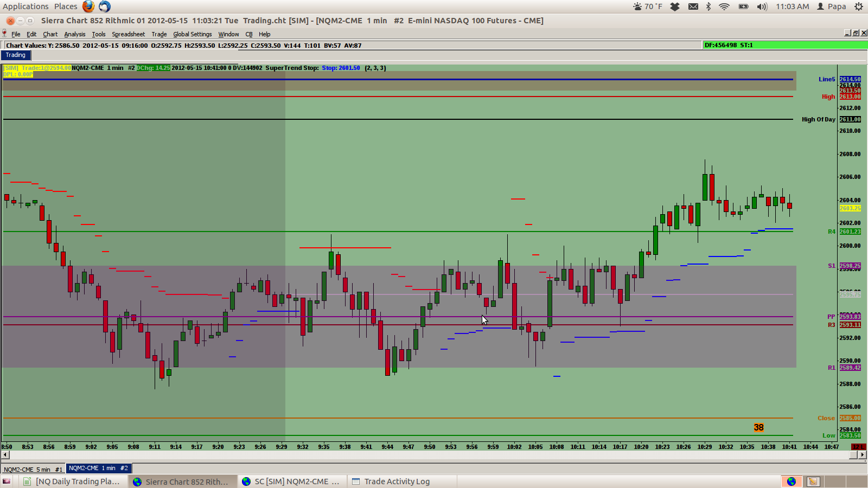This screenshot has height=488, width=868.
Task: Click the right arrow of horizontal chart scrollbar
Action: [x=862, y=455]
